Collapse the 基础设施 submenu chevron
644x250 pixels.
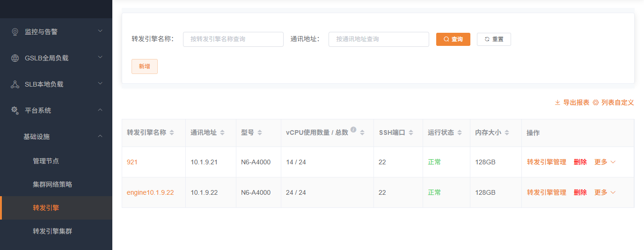coord(100,136)
